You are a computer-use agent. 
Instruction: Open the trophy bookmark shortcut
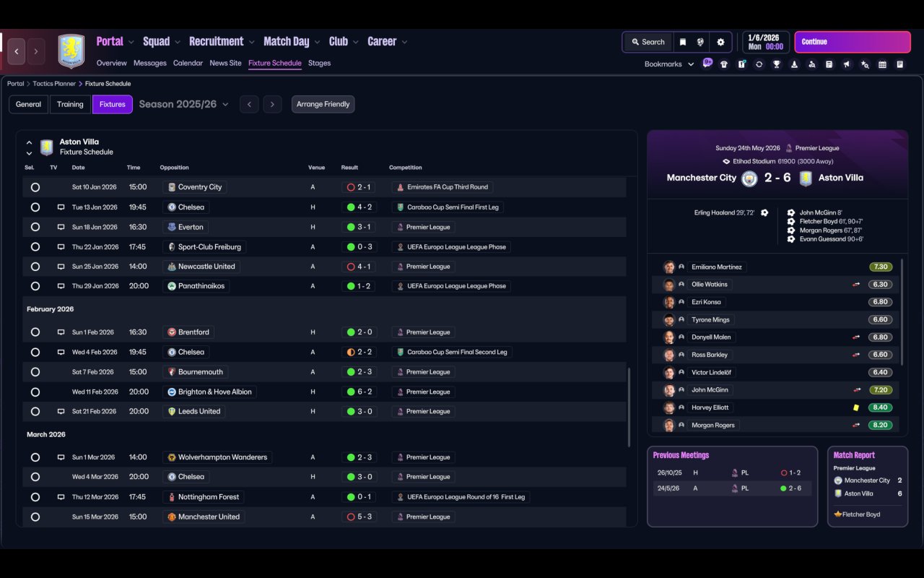click(777, 64)
